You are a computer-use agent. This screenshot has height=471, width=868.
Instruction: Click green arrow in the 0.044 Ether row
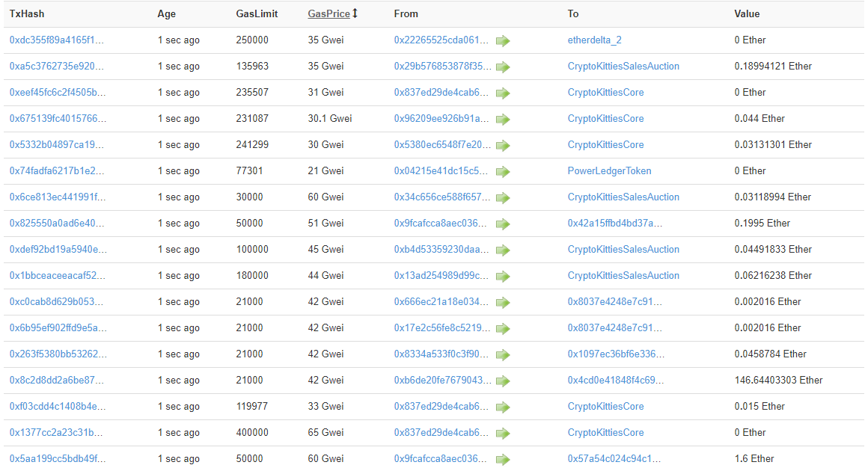point(503,120)
